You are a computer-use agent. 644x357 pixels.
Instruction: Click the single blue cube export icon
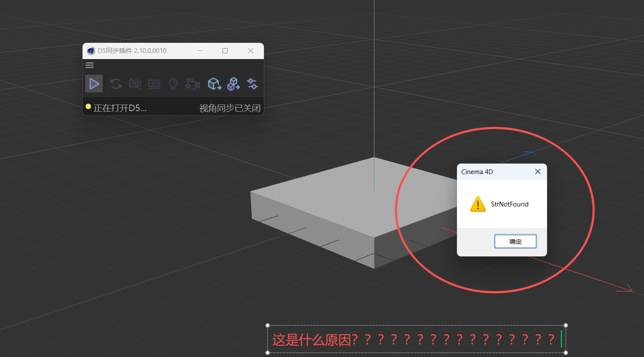tap(214, 84)
